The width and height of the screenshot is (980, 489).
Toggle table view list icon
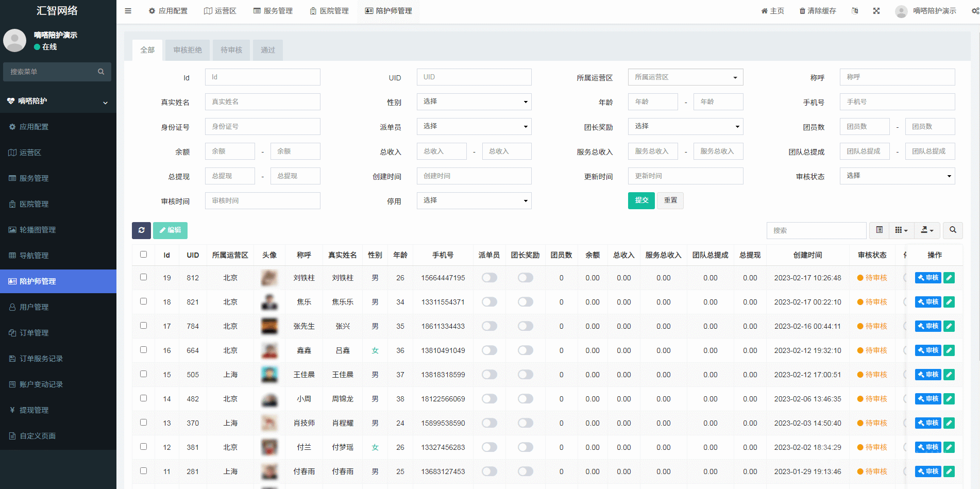pyautogui.click(x=880, y=230)
